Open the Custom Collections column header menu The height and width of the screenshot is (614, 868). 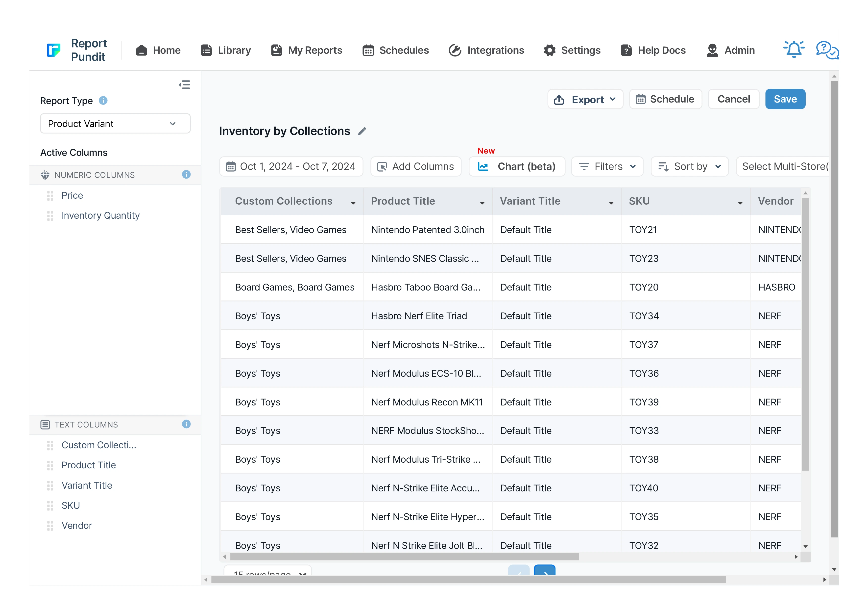coord(353,203)
